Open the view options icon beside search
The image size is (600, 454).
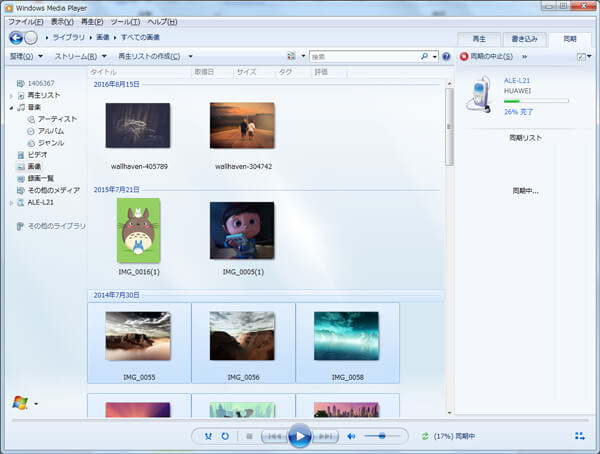coord(292,56)
